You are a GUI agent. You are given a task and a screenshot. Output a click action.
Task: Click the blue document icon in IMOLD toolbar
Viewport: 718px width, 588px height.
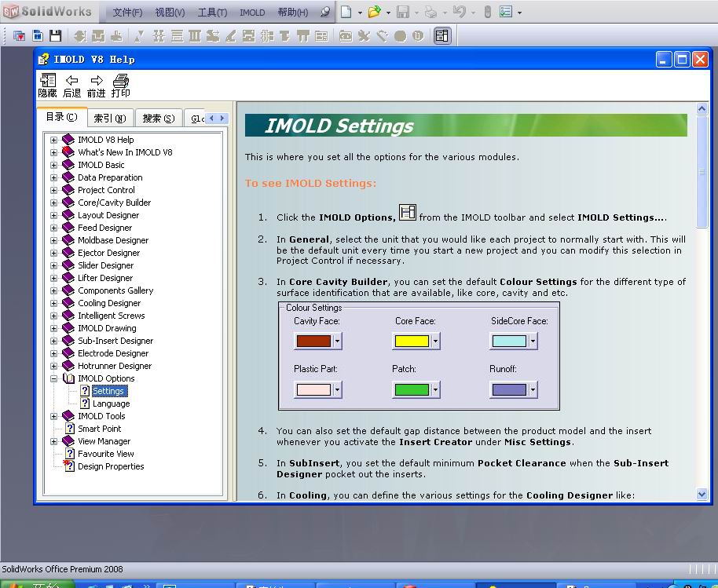pyautogui.click(x=38, y=35)
